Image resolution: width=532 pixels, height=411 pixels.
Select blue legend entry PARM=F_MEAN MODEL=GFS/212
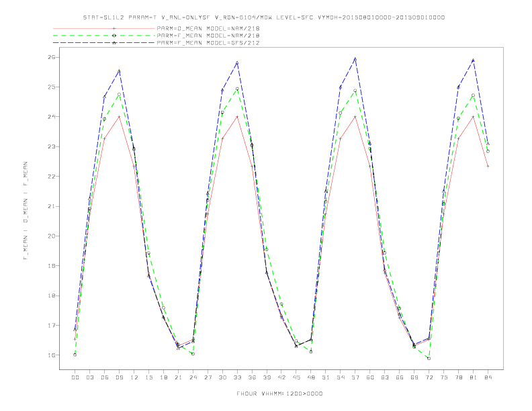[x=208, y=43]
